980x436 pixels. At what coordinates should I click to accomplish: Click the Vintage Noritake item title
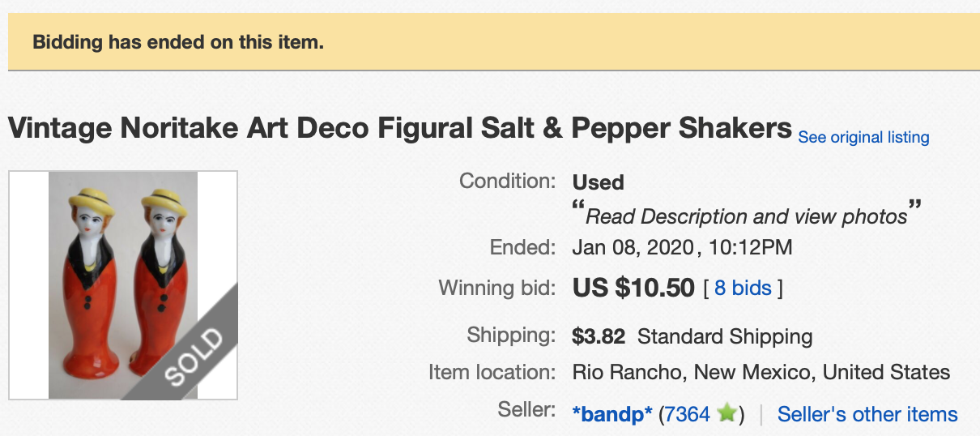click(x=399, y=128)
